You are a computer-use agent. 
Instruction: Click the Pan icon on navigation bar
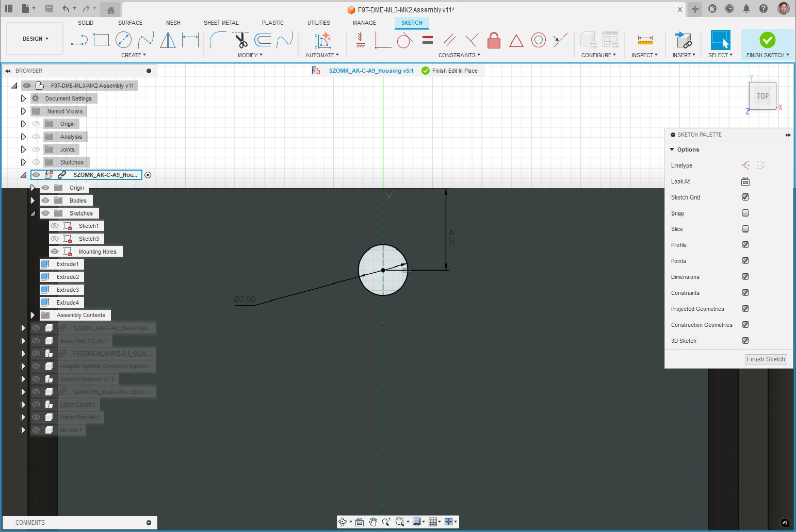[373, 522]
